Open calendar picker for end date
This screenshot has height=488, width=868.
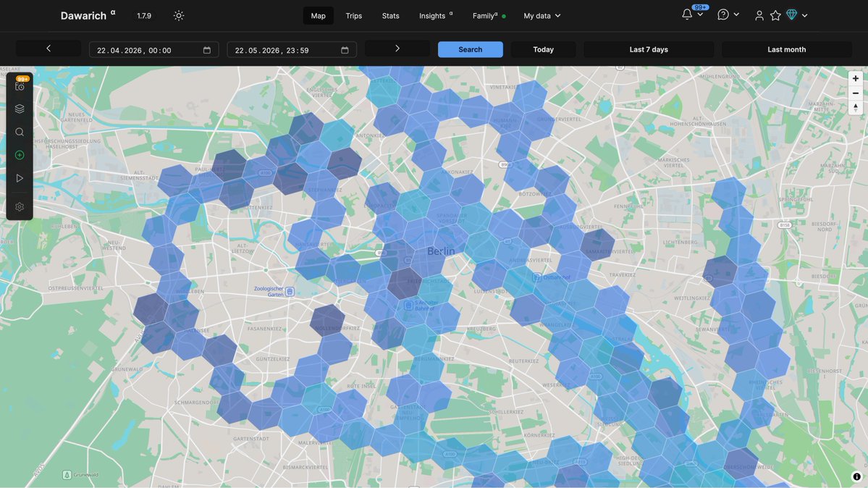(345, 50)
